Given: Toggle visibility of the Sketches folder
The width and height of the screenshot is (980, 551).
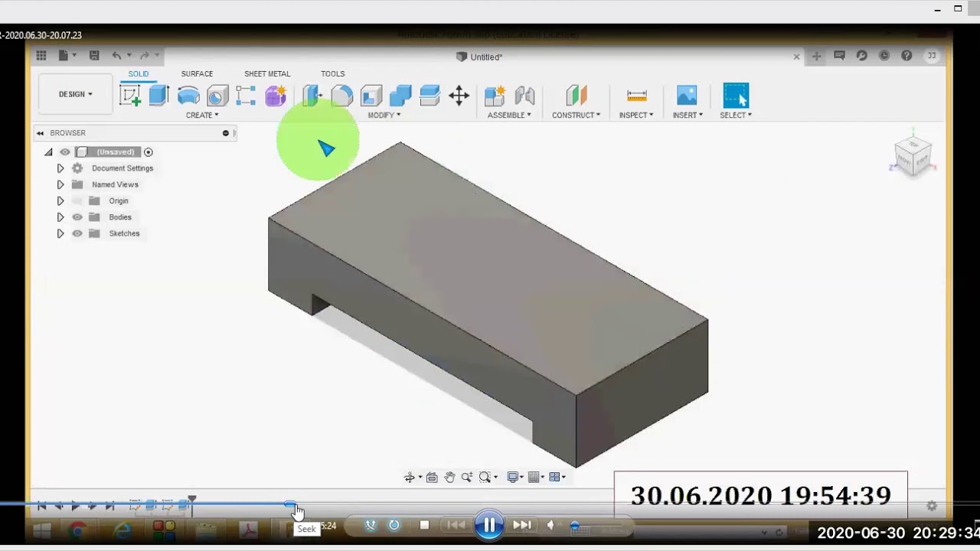Looking at the screenshot, I should point(77,233).
